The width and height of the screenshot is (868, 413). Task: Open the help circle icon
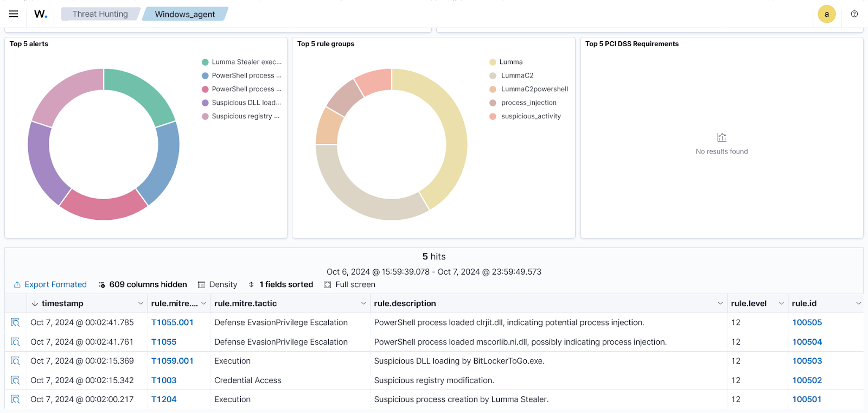(854, 14)
